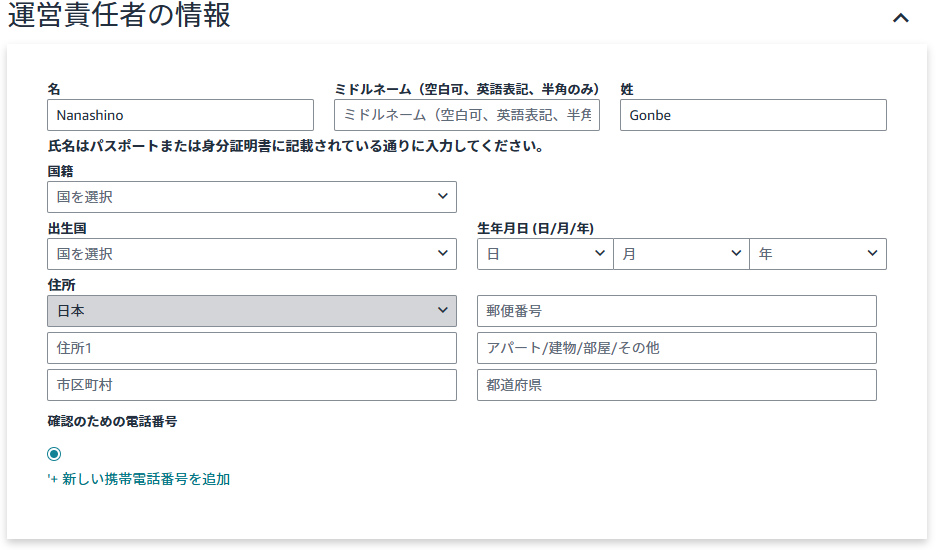Click the アパート/建物/部屋/その他 field
The image size is (950, 550).
(677, 348)
